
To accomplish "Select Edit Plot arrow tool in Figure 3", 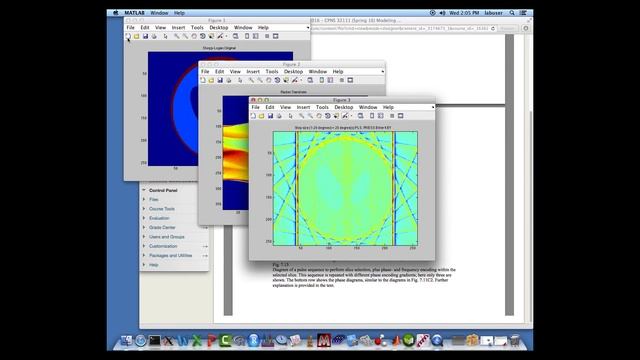I will point(291,116).
